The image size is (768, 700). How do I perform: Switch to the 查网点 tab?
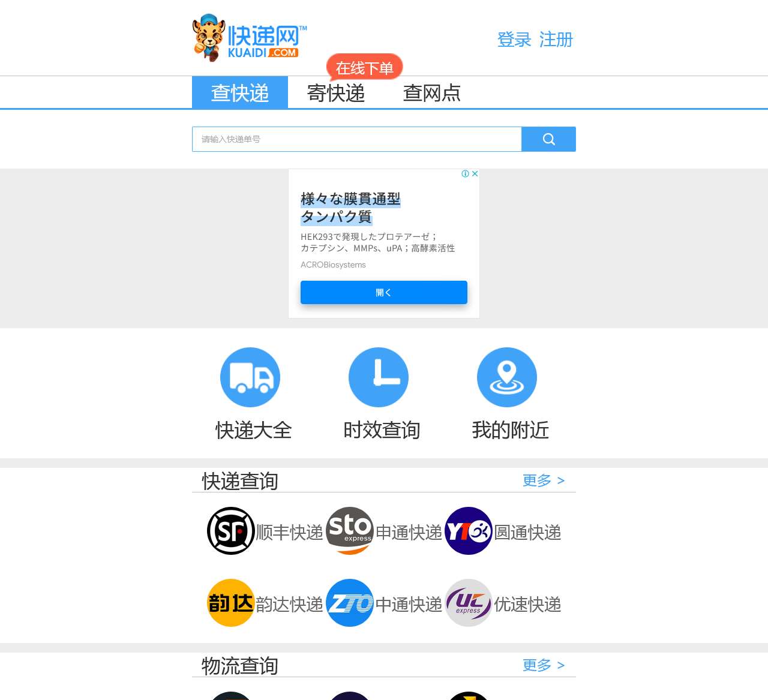(432, 92)
